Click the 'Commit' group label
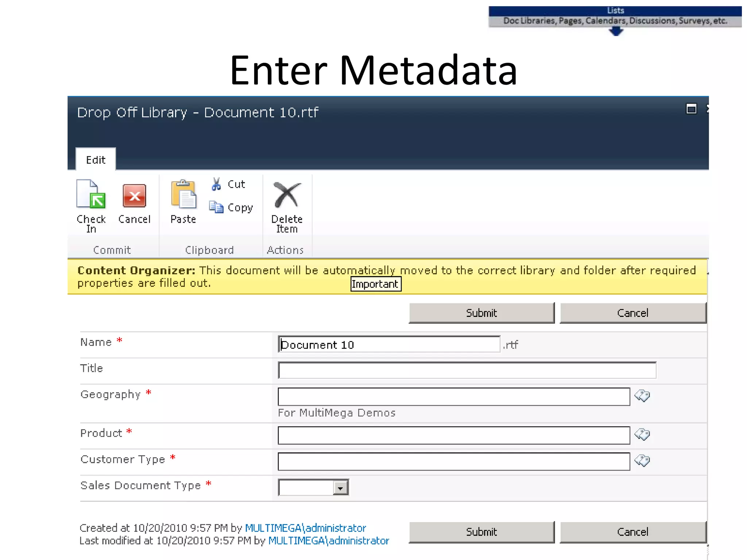 pos(112,250)
